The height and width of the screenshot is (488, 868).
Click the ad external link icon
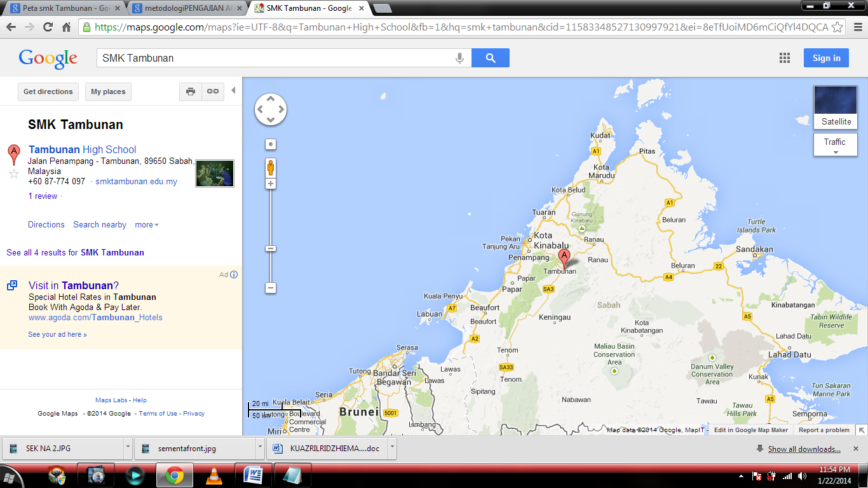[x=12, y=285]
